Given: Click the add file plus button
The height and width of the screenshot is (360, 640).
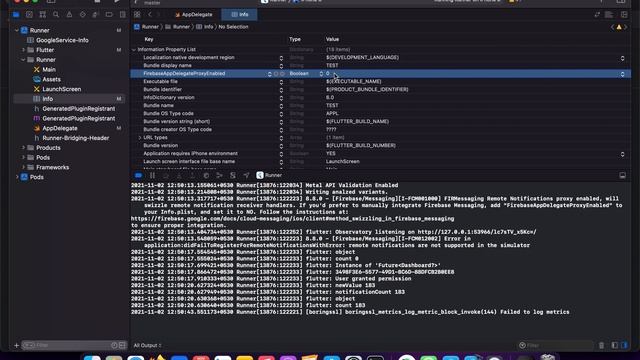Looking at the screenshot, I should pos(16,345).
